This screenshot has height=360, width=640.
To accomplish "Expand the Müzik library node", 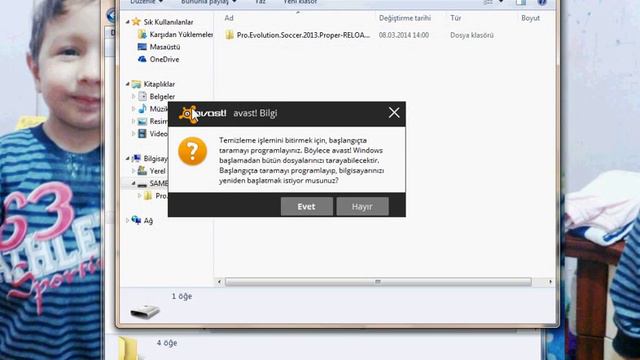I will [133, 109].
